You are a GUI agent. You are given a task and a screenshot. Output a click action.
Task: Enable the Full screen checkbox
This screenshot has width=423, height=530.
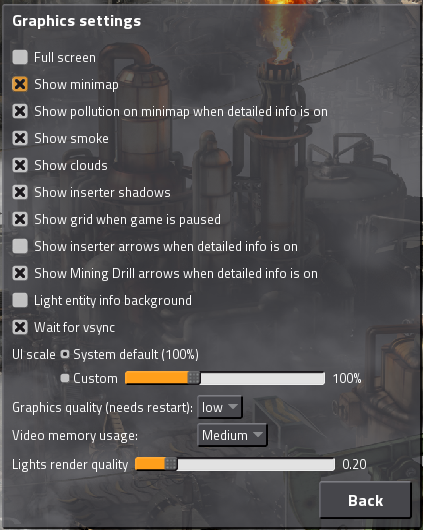click(x=20, y=57)
